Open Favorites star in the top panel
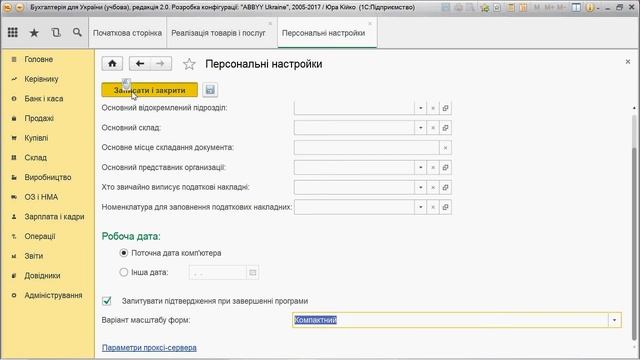Screen dimensions: 640x360 click(x=34, y=33)
